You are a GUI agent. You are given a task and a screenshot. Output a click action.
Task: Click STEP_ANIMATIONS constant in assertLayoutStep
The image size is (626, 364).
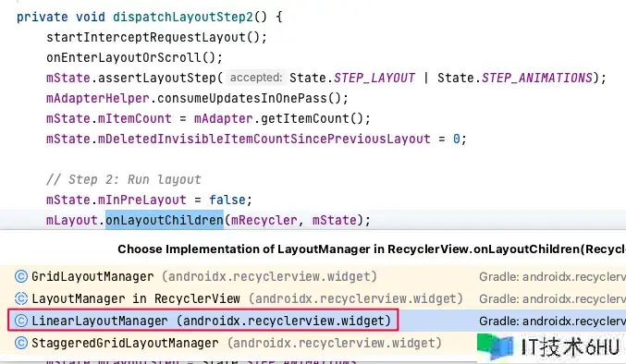(537, 78)
